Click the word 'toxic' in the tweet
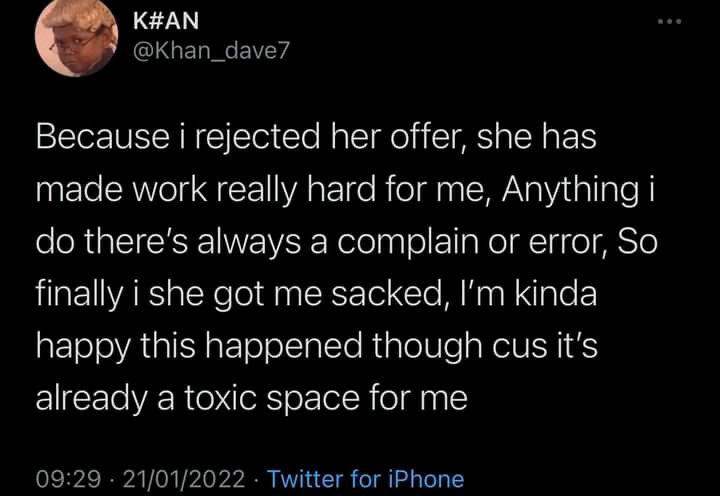This screenshot has height=496, width=720. [220, 398]
